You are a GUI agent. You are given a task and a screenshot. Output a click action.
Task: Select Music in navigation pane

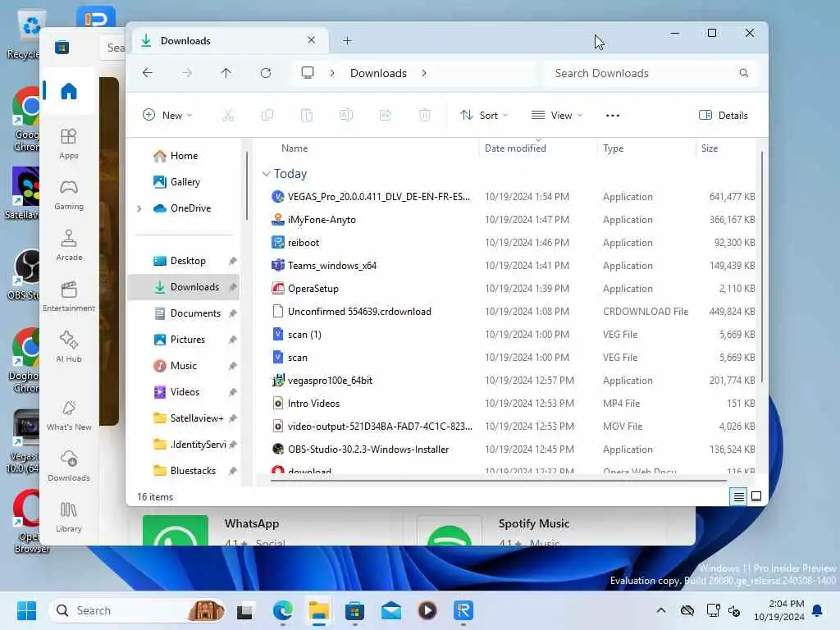pos(184,366)
